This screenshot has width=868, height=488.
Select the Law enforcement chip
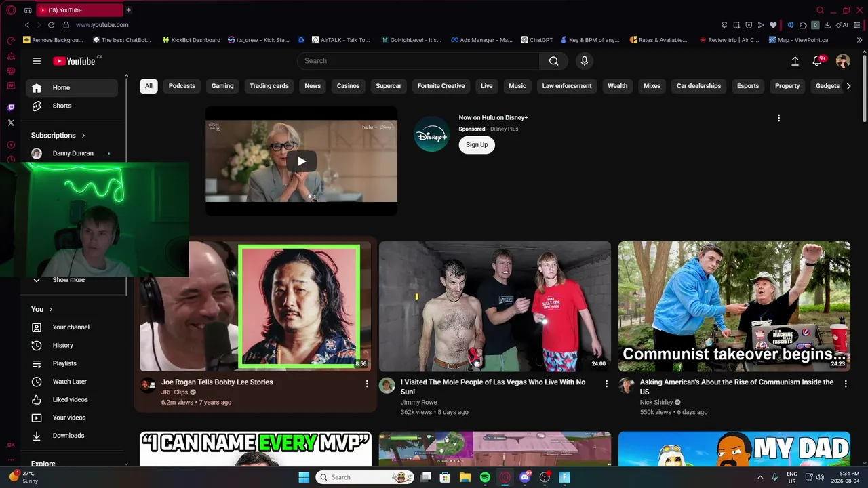coord(567,86)
